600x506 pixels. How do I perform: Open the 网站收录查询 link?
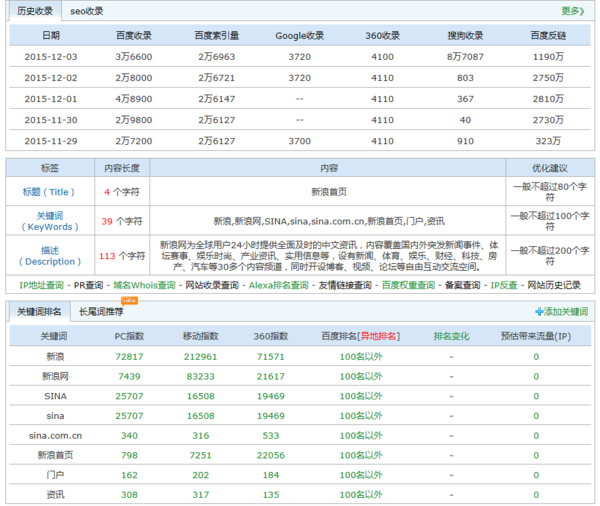pyautogui.click(x=212, y=285)
